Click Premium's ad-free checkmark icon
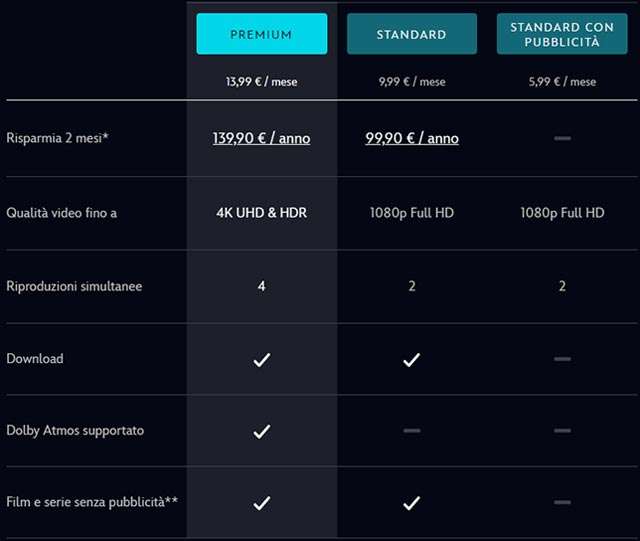The height and width of the screenshot is (541, 640). click(261, 502)
